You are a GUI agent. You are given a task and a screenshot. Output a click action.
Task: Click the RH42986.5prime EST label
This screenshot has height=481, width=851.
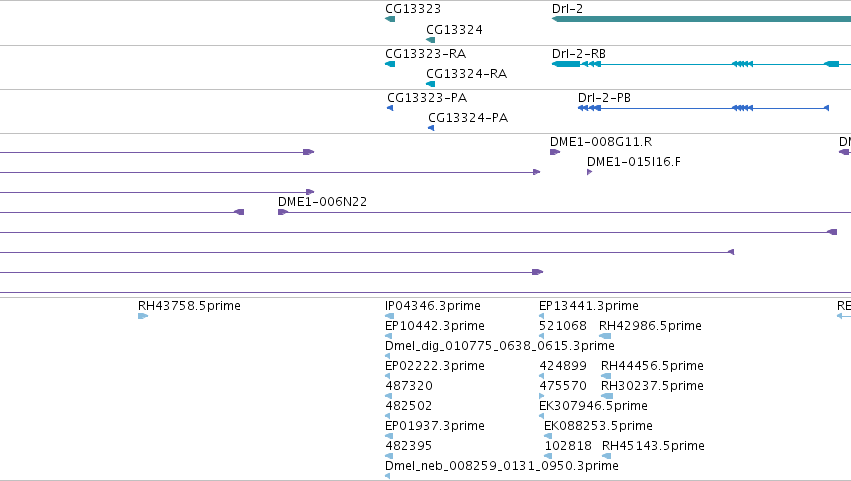(650, 326)
